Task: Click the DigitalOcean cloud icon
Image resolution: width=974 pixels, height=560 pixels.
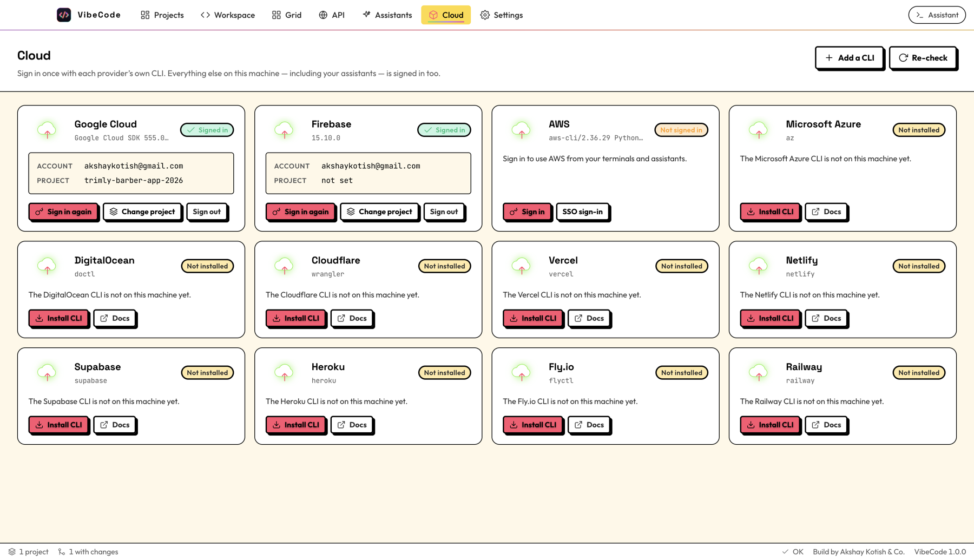Action: point(47,266)
